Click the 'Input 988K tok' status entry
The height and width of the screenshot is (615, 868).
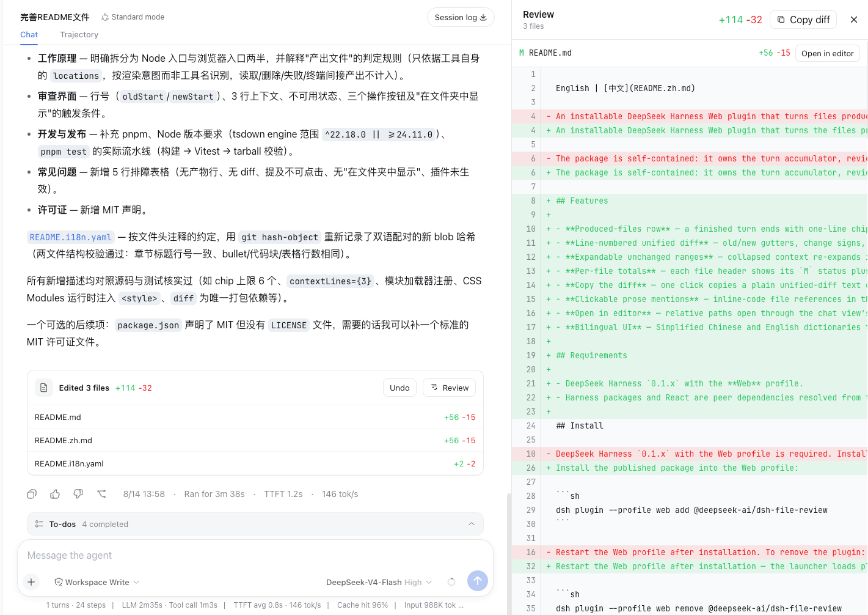pyautogui.click(x=434, y=605)
